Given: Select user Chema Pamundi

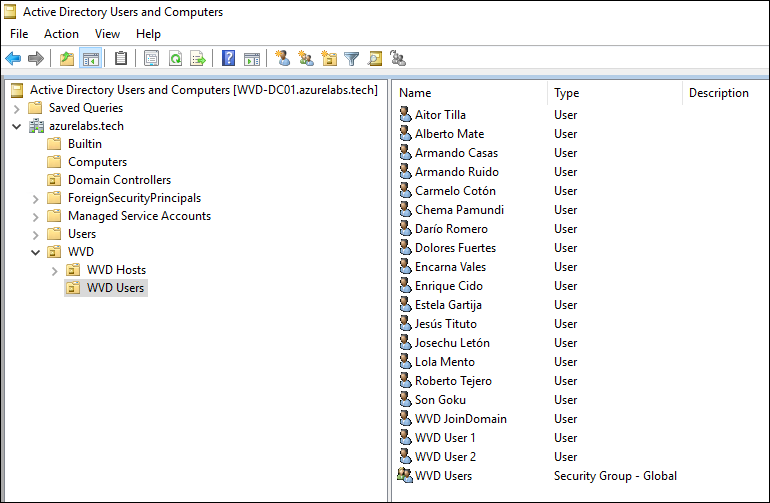Looking at the screenshot, I should 459,210.
